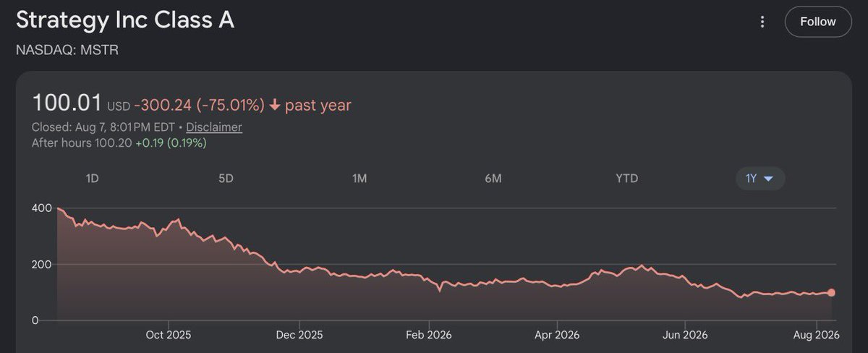Click the 'Apr 2026' axis label
This screenshot has height=353, width=868.
[558, 335]
